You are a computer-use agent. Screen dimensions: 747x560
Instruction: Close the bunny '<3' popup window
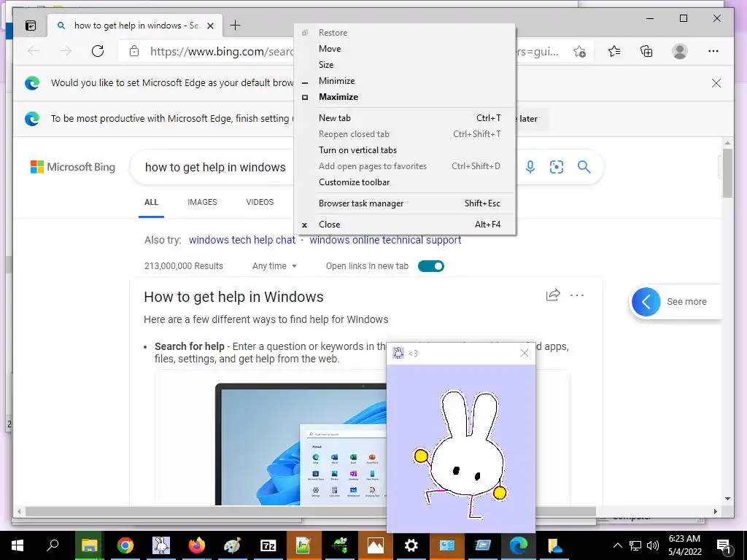tap(524, 353)
